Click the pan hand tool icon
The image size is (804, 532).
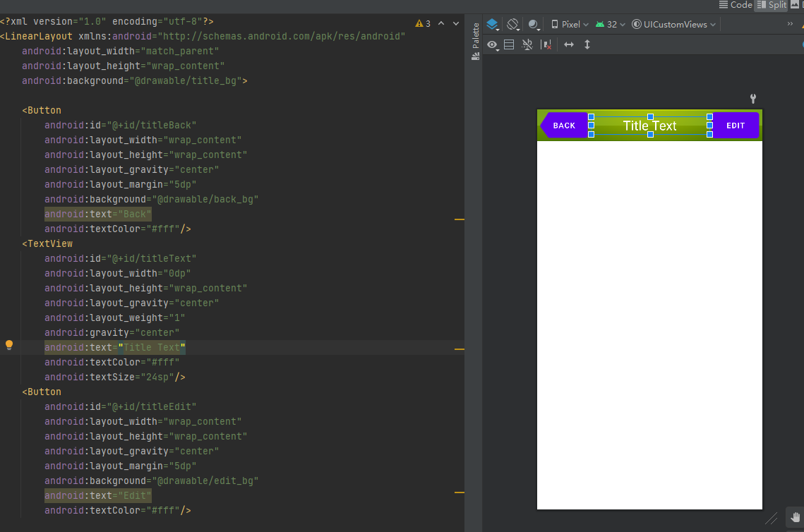pos(795,518)
